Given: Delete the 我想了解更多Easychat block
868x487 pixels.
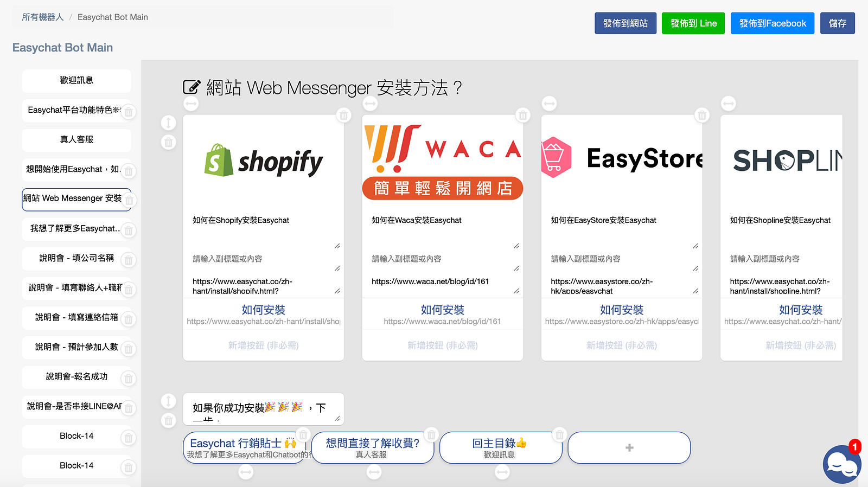Looking at the screenshot, I should click(129, 230).
